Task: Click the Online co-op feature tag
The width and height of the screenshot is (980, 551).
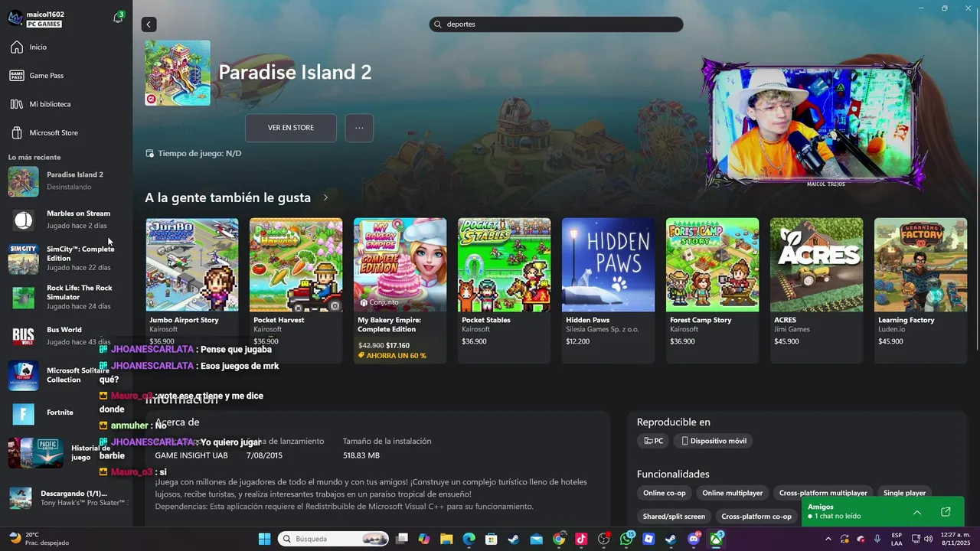Action: pyautogui.click(x=665, y=493)
